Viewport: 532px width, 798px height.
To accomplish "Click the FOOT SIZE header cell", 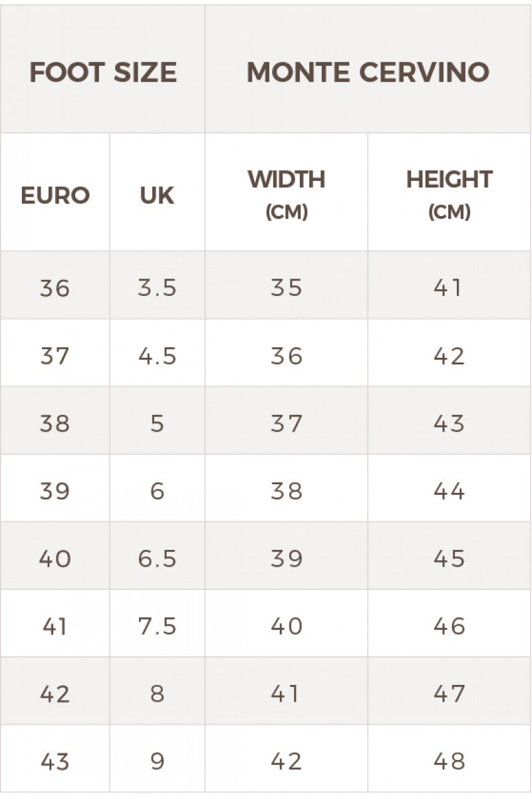I will point(103,72).
